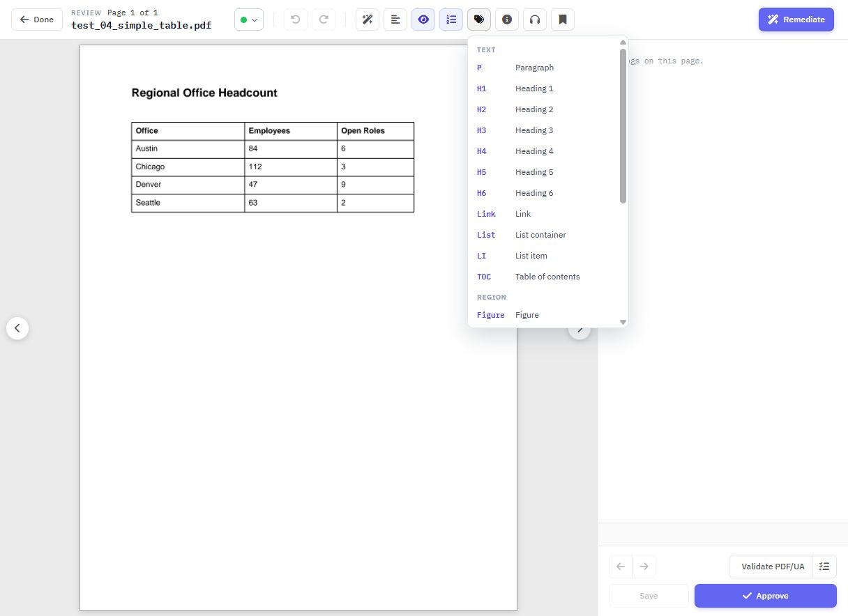848x616 pixels.
Task: Click the 63 employees cell
Action: click(x=291, y=203)
